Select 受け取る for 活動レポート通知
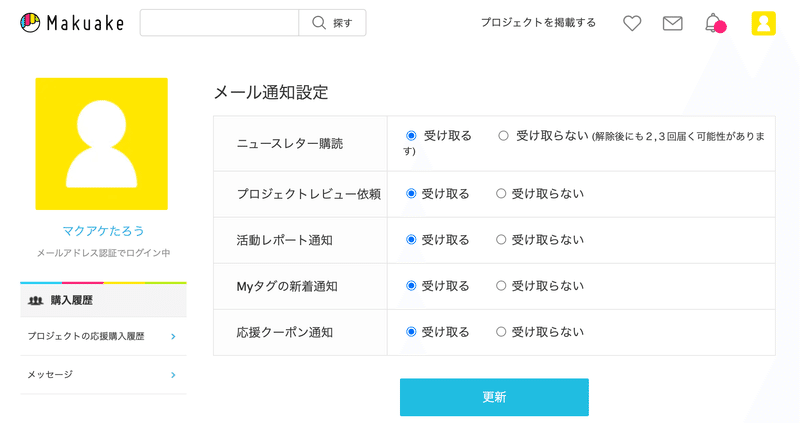800x423 pixels. point(411,239)
